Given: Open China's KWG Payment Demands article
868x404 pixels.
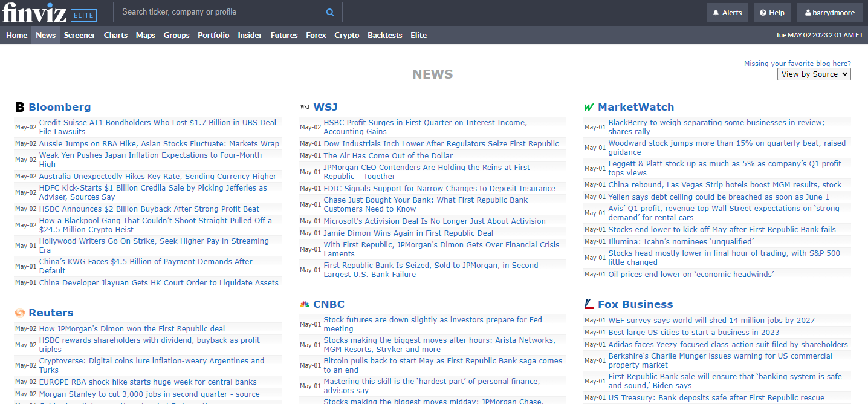Looking at the screenshot, I should click(x=146, y=266).
